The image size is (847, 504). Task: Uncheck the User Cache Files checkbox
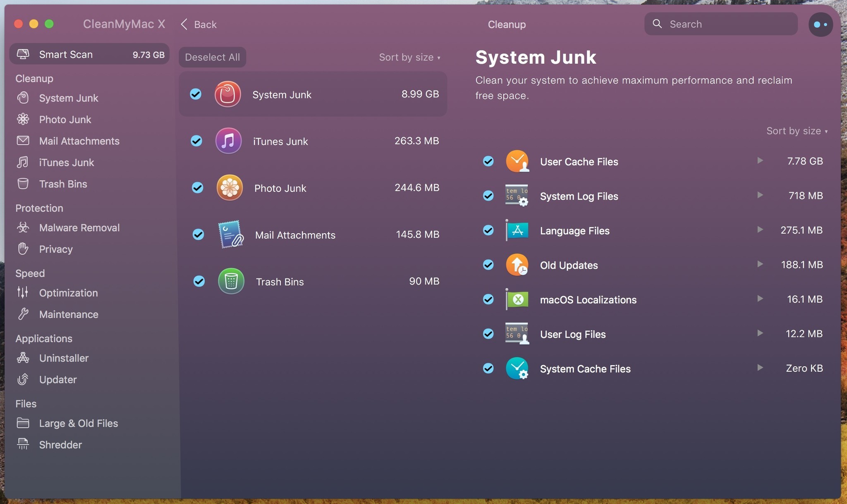point(488,161)
